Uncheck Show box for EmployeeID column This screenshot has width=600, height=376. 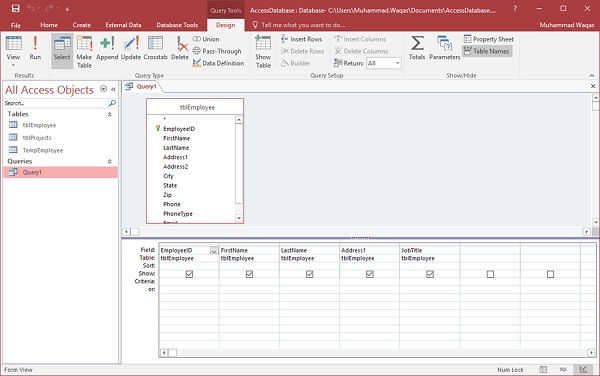[x=189, y=274]
